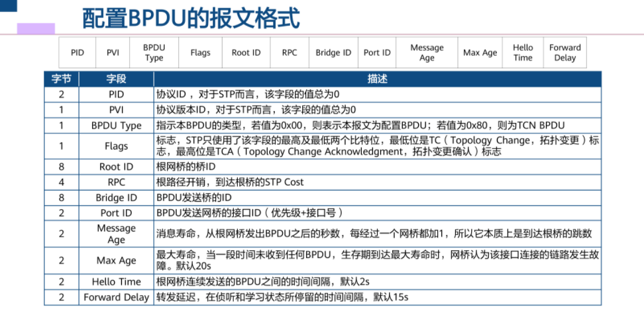Image resolution: width=644 pixels, height=309 pixels.
Task: Click the byte count 2 in the PID row
Action: pos(62,95)
